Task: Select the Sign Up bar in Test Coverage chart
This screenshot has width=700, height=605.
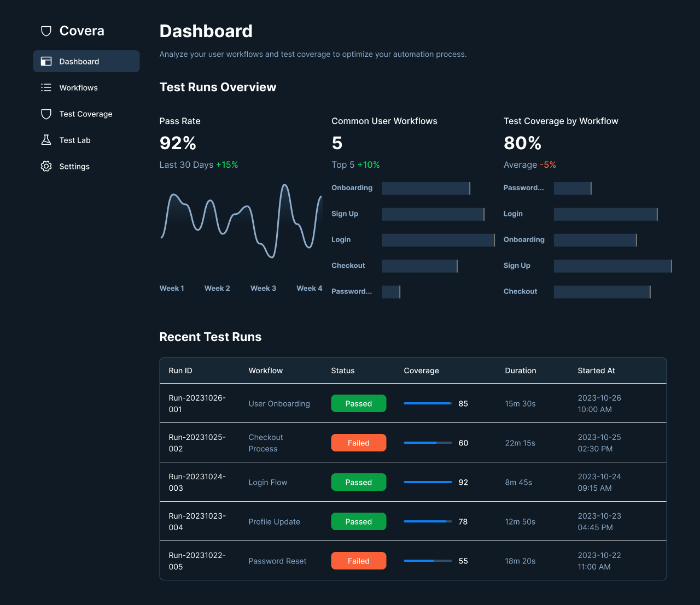Action: coord(612,266)
